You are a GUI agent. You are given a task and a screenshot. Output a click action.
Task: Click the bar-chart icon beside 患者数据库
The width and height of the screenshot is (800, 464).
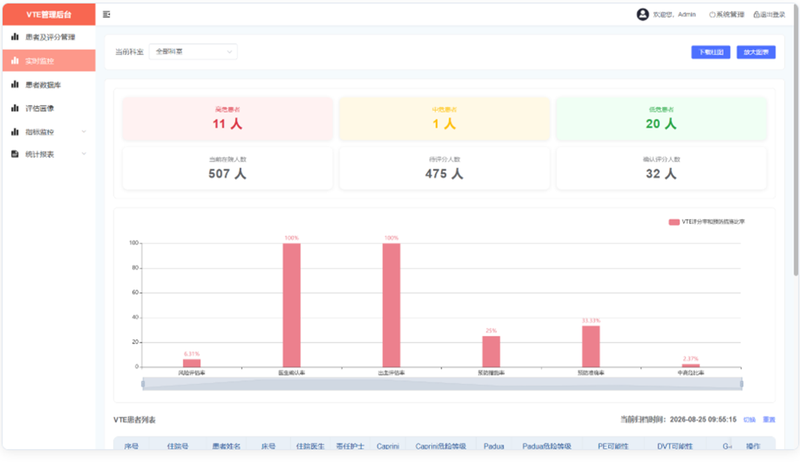[15, 84]
